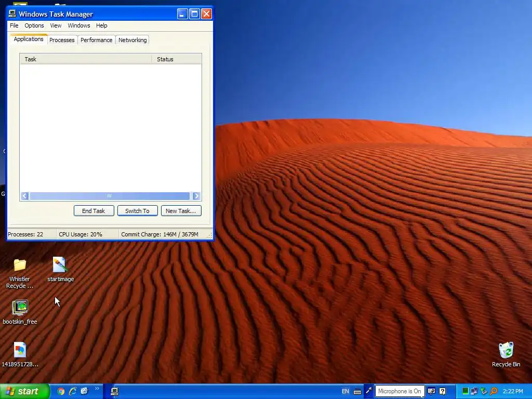This screenshot has width=532, height=399.
Task: Select the Recycle Bin desktop icon
Action: [x=506, y=350]
